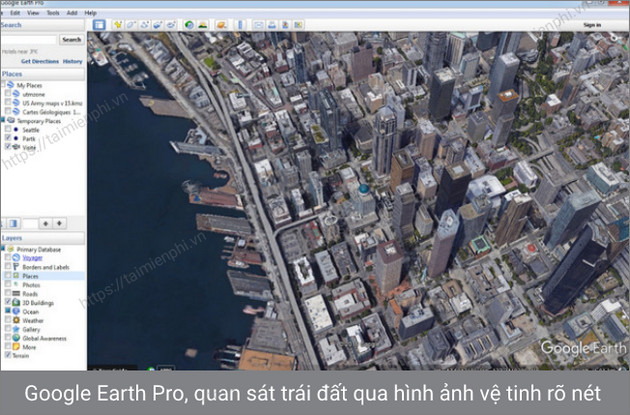Uncheck the Partk placemark checkbox
This screenshot has width=630, height=415.
pyautogui.click(x=8, y=138)
